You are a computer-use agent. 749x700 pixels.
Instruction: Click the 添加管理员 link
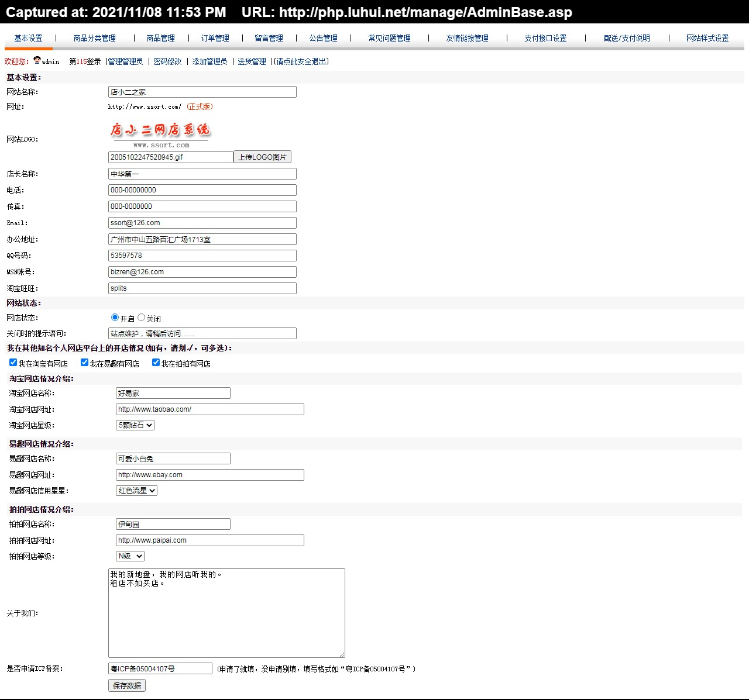(x=210, y=61)
